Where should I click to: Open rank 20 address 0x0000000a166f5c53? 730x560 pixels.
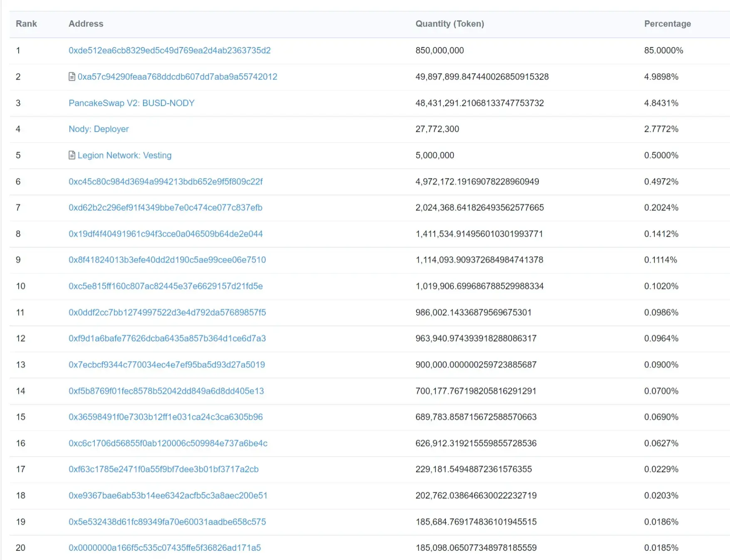click(165, 548)
